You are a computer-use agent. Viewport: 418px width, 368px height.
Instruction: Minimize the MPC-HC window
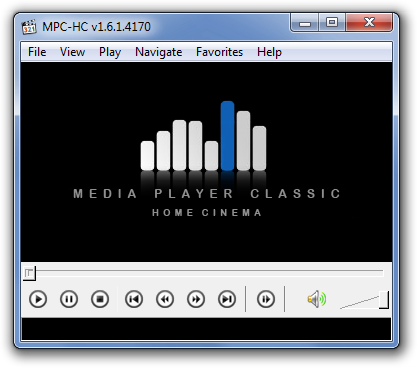pyautogui.click(x=305, y=23)
